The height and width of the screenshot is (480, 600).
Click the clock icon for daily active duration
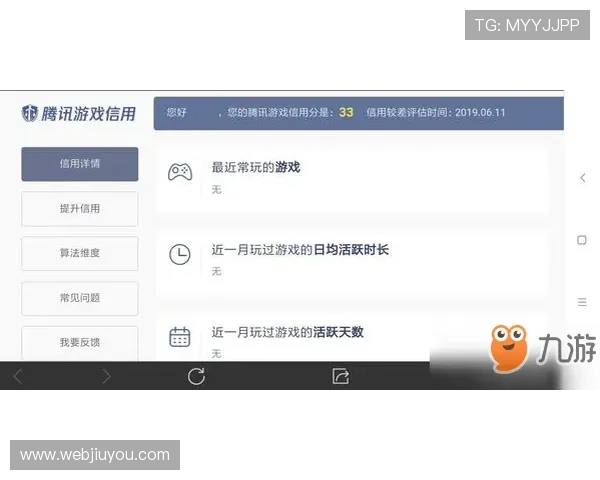[x=179, y=254]
